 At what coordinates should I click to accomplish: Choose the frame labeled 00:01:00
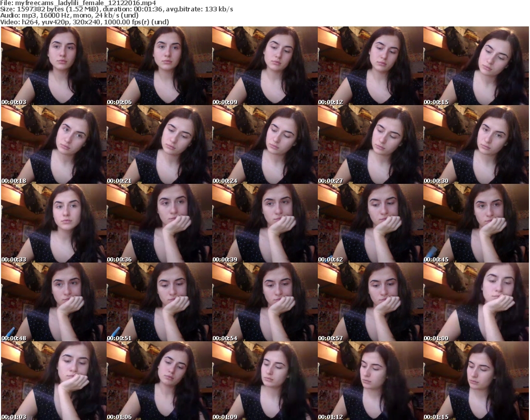pos(476,302)
